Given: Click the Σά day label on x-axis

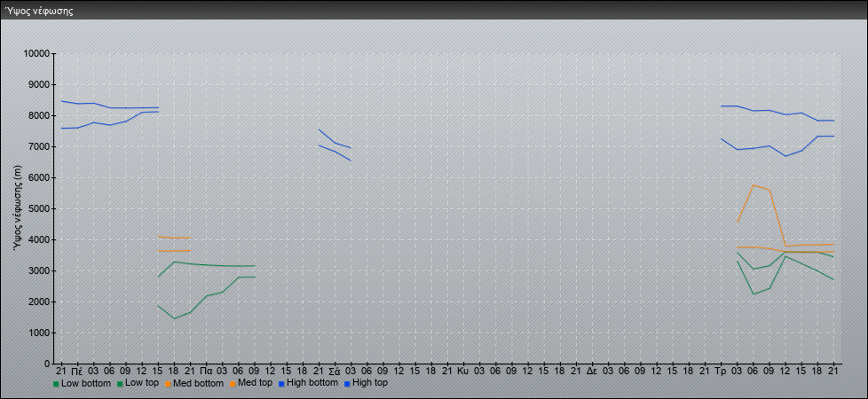Looking at the screenshot, I should 335,370.
